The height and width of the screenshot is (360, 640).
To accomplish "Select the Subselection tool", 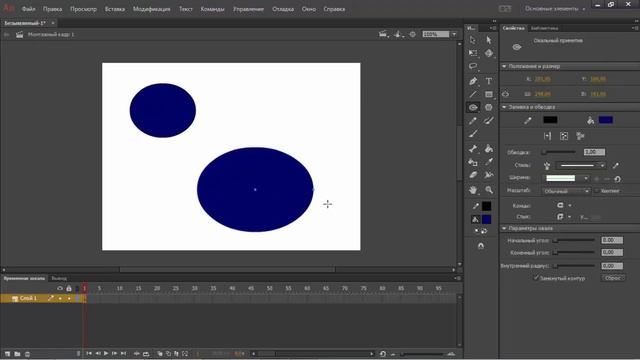I will (489, 40).
